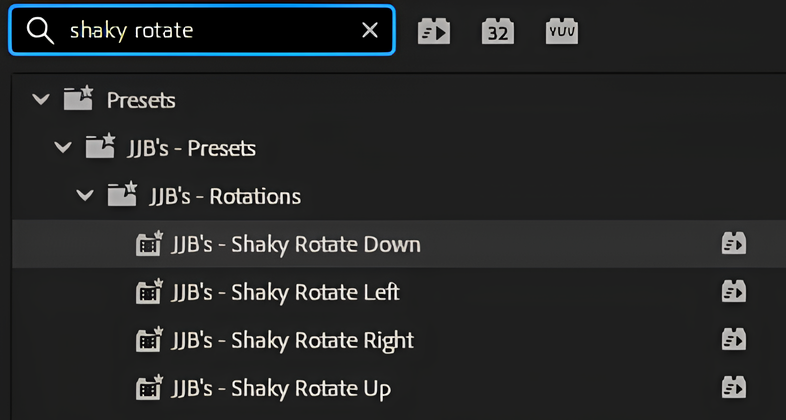Select JJB's - Shaky Rotate Left preset
Viewport: 786px width, 420px height.
point(285,292)
